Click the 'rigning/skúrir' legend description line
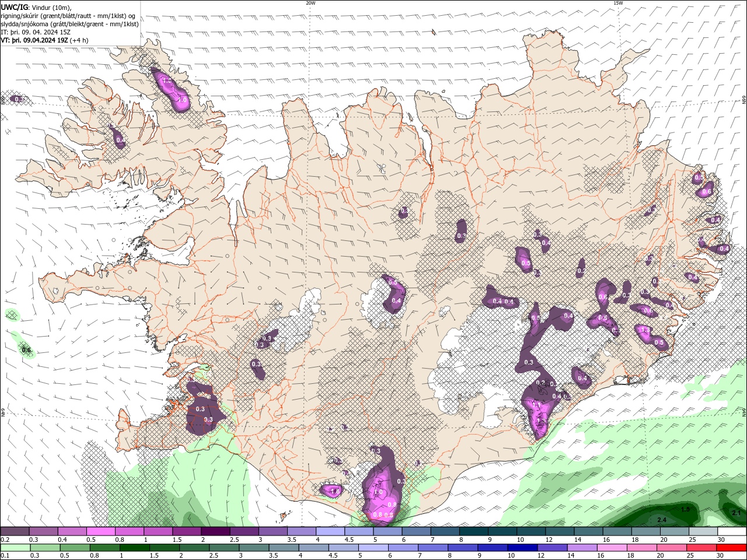Screen dimensions: 747x560 [68, 16]
